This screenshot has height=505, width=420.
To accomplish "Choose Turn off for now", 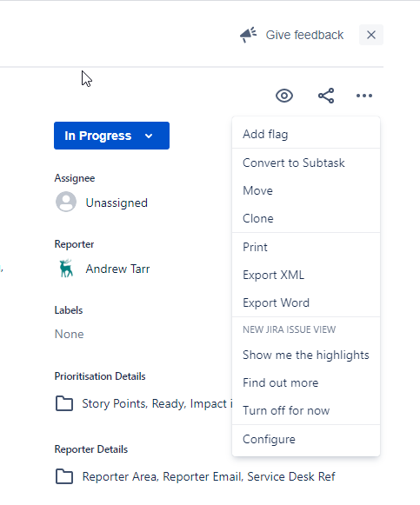I will click(306, 410).
